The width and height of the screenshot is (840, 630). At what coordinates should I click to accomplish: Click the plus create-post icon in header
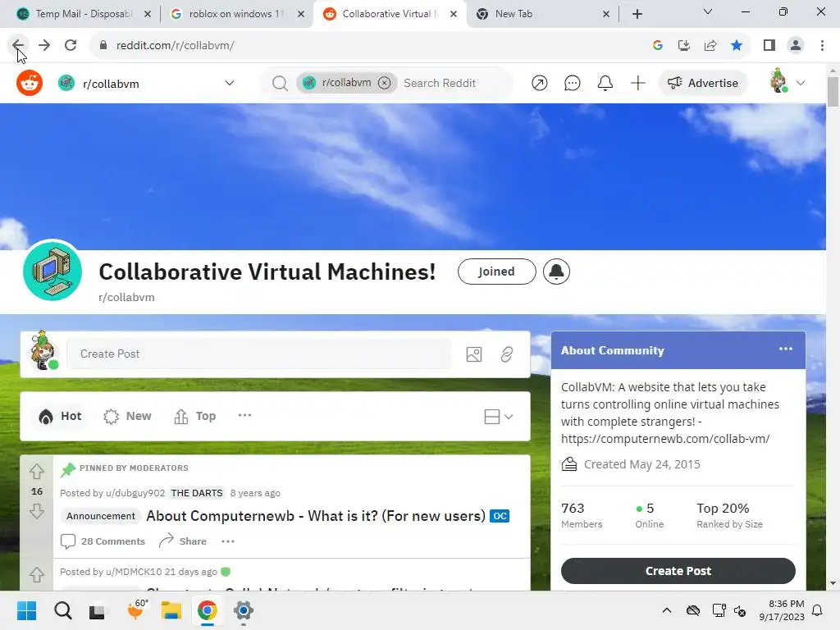click(638, 83)
